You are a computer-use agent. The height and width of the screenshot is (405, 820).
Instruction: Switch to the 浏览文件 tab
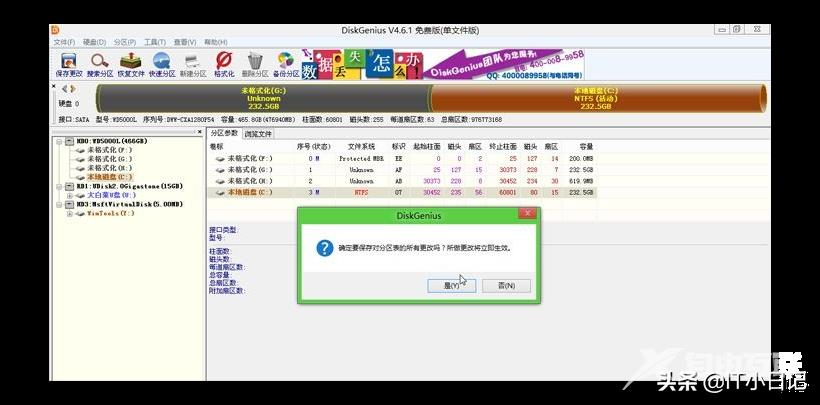click(258, 134)
